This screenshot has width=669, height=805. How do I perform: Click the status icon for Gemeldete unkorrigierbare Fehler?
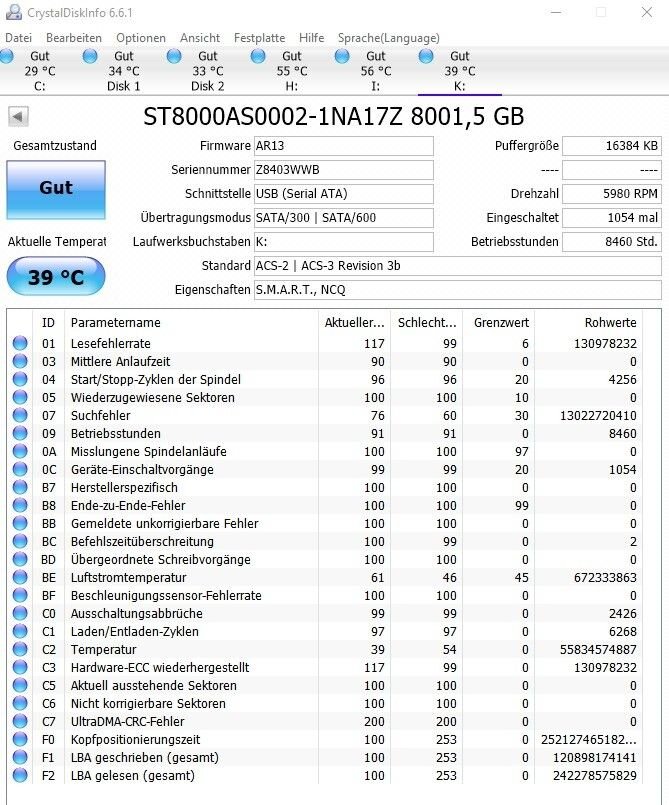pyautogui.click(x=20, y=523)
